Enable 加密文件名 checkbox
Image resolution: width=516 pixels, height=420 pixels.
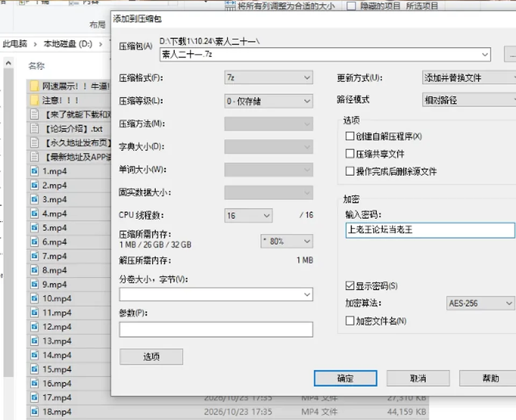(x=350, y=321)
